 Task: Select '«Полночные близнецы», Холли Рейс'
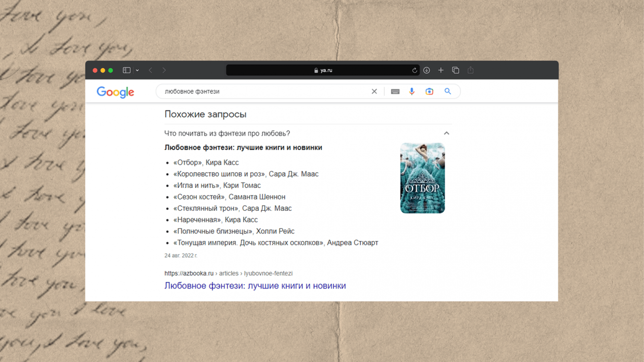[234, 231]
